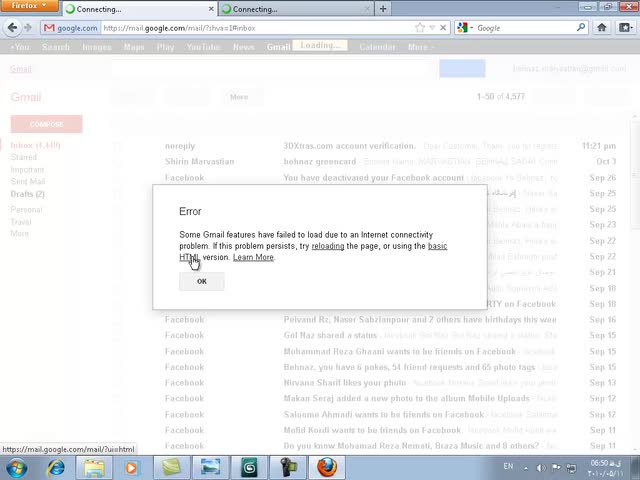Image resolution: width=640 pixels, height=480 pixels.
Task: Click the search magnifier icon
Action: [x=581, y=28]
